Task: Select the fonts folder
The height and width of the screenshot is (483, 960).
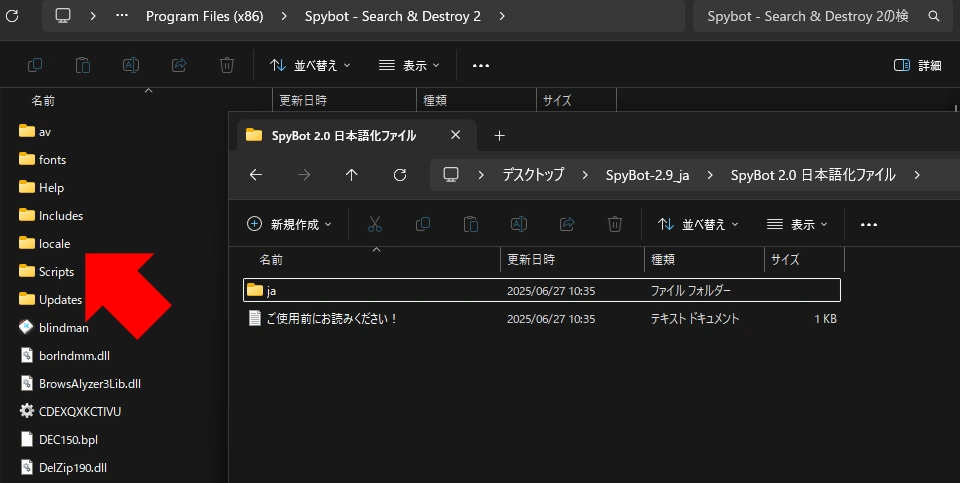Action: (x=42, y=159)
